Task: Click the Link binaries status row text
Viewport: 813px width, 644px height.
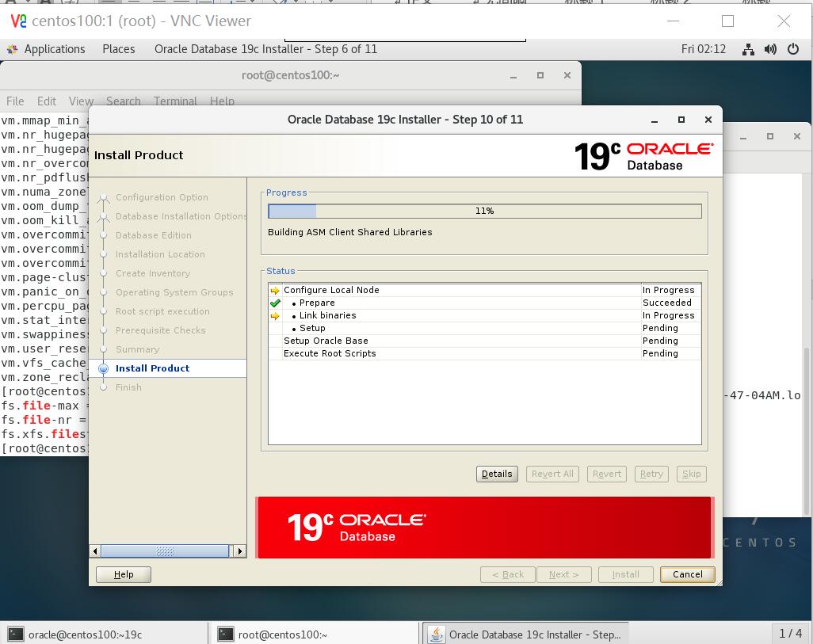Action: (x=328, y=315)
